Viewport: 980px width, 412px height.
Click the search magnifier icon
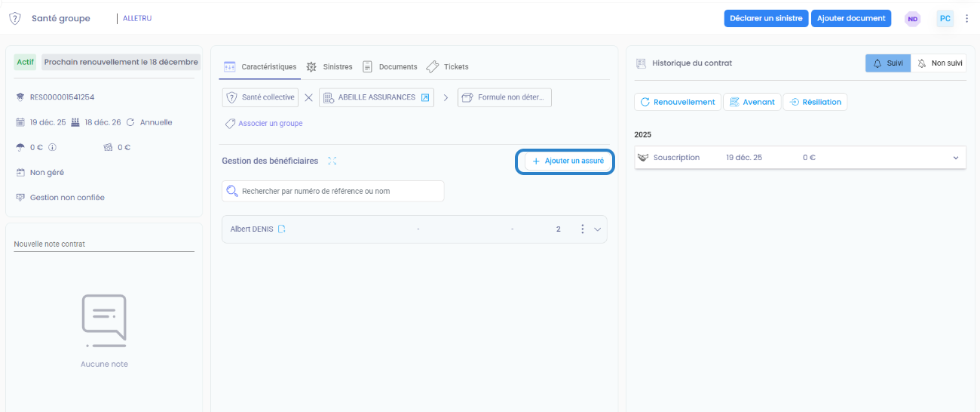click(x=232, y=191)
